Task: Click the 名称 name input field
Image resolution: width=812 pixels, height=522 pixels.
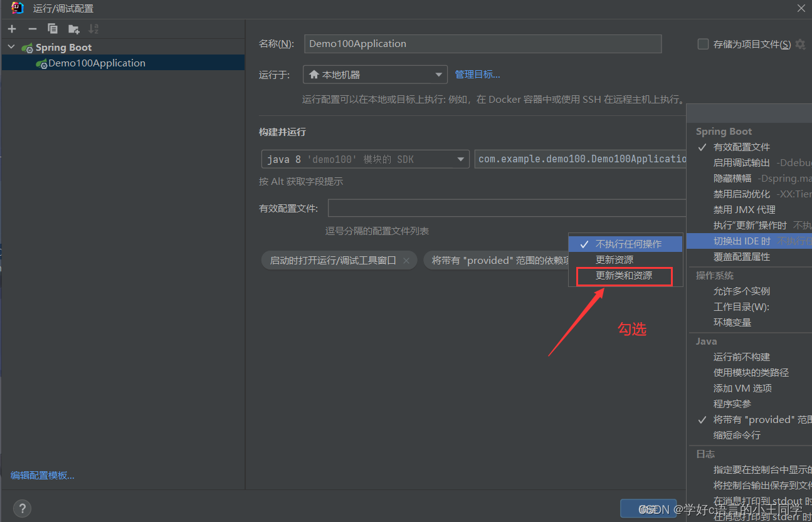Action: pyautogui.click(x=483, y=44)
